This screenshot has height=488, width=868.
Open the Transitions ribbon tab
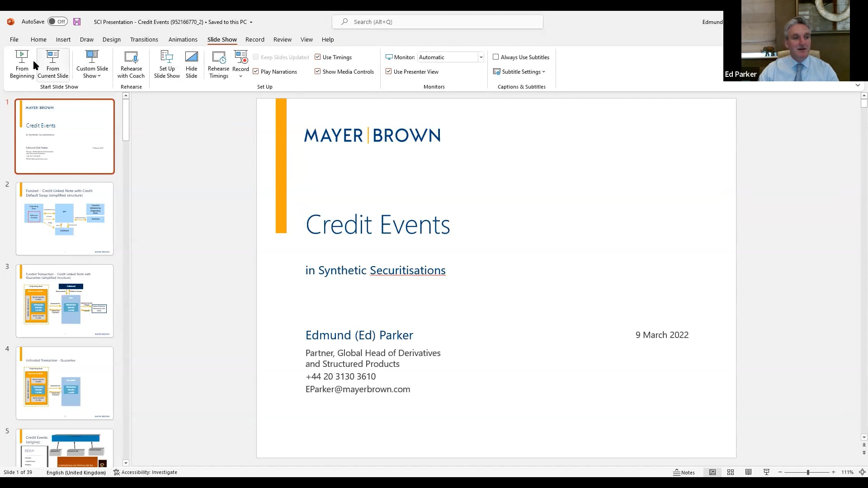coord(144,39)
